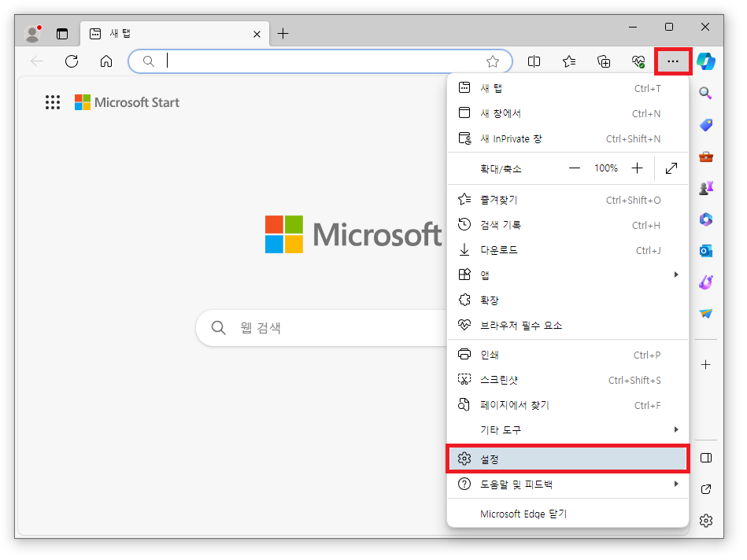This screenshot has width=747, height=560.
Task: Open sidebar search icon
Action: (x=705, y=94)
